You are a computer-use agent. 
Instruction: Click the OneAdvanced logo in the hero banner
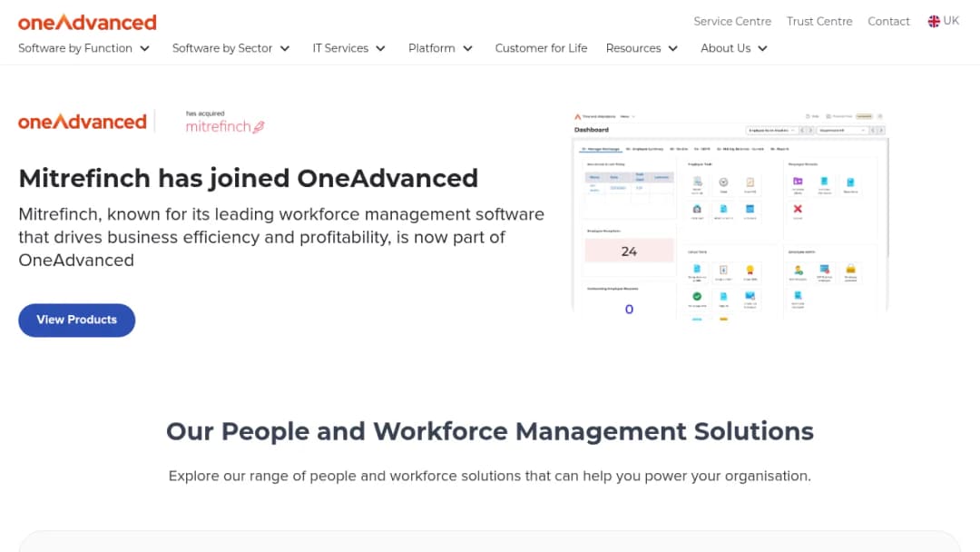(x=83, y=122)
